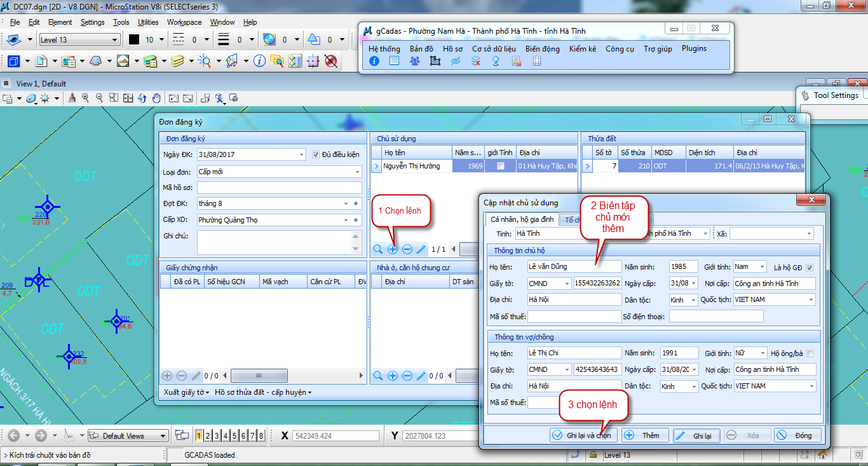Click the users group icon in gCadas toolbar
Screen dimensions: 868x466
414,61
